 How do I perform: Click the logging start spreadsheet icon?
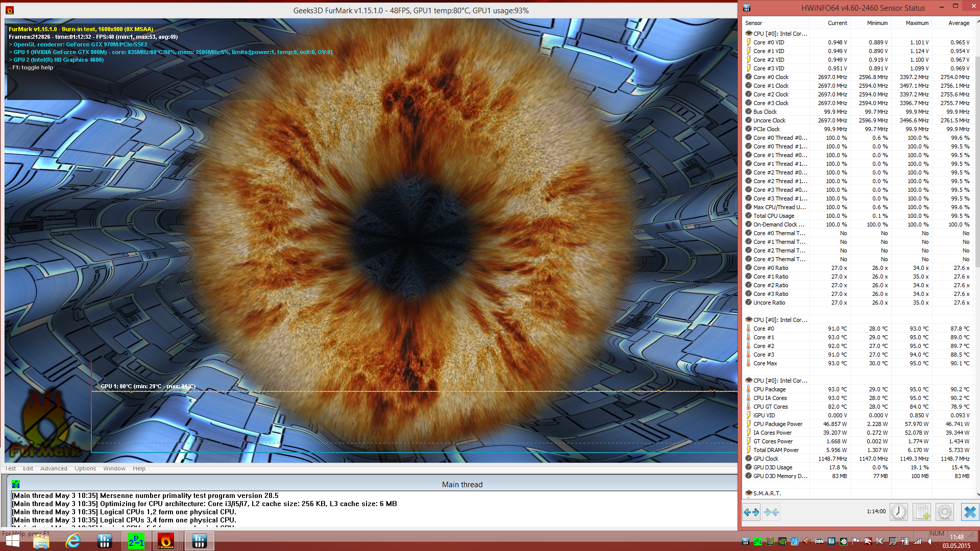[922, 512]
